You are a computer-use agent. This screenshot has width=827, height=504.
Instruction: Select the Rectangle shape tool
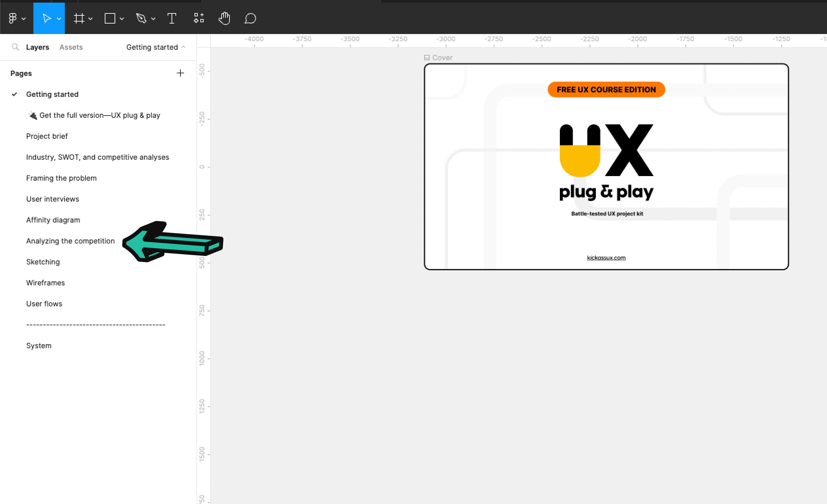110,18
